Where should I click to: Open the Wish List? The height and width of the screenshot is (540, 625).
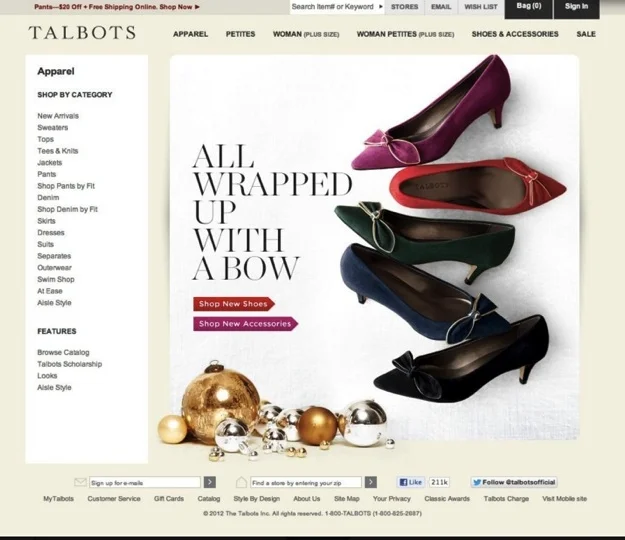click(481, 7)
